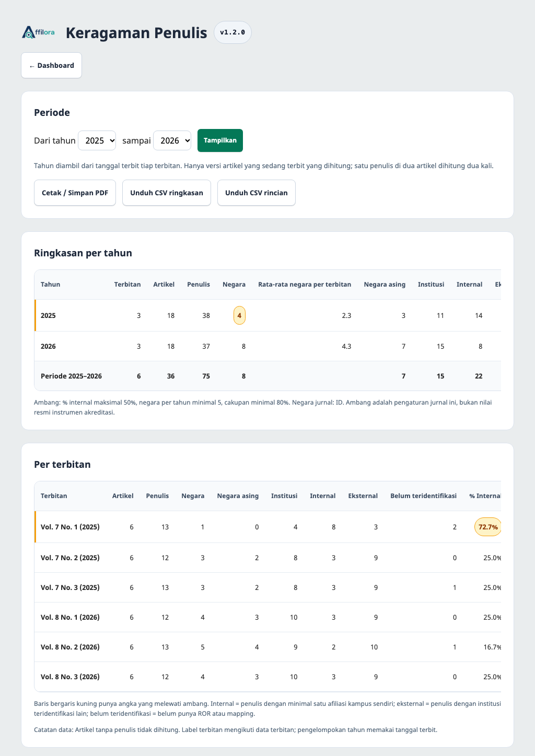This screenshot has height=756, width=535.
Task: Select the 'Periode 2025–2026' total row label
Action: click(x=71, y=376)
